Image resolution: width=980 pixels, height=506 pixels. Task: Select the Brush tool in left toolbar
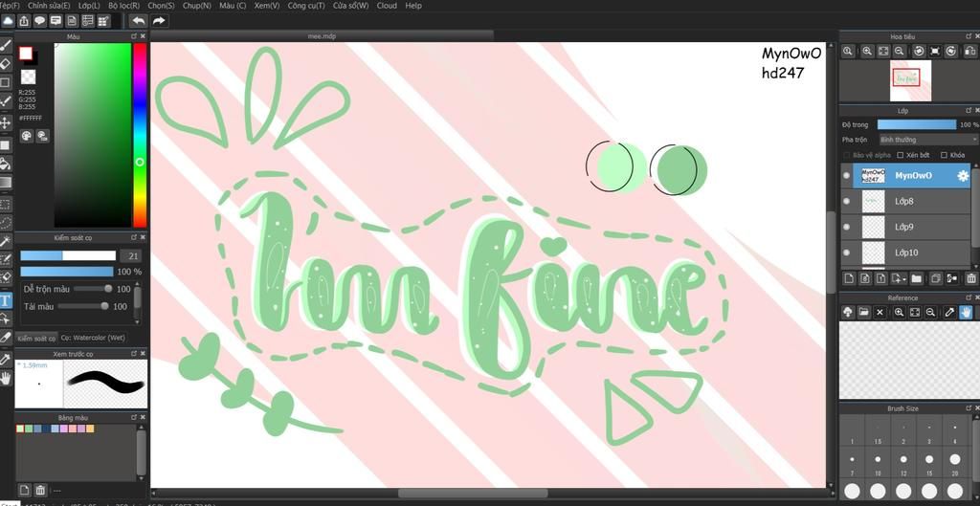point(5,46)
